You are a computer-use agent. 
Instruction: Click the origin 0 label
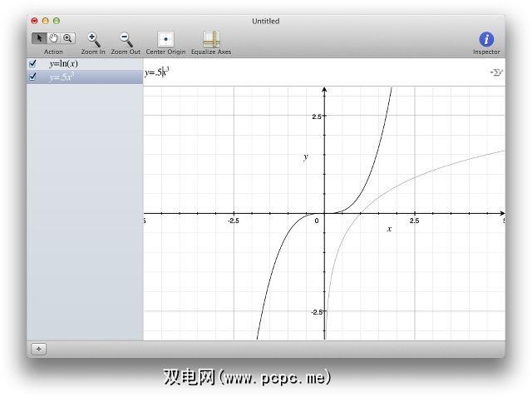pos(317,221)
